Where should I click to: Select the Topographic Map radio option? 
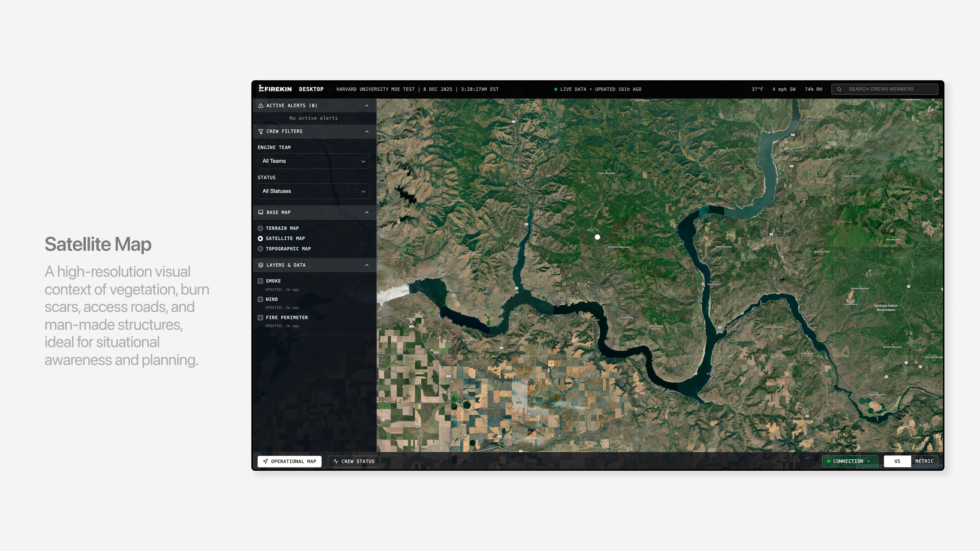coord(260,248)
